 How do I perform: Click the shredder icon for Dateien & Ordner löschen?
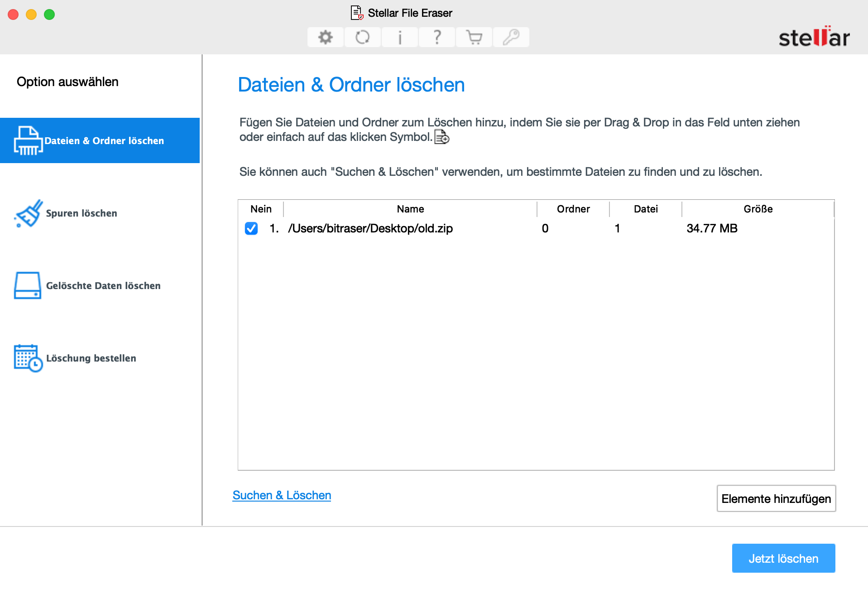pyautogui.click(x=28, y=140)
